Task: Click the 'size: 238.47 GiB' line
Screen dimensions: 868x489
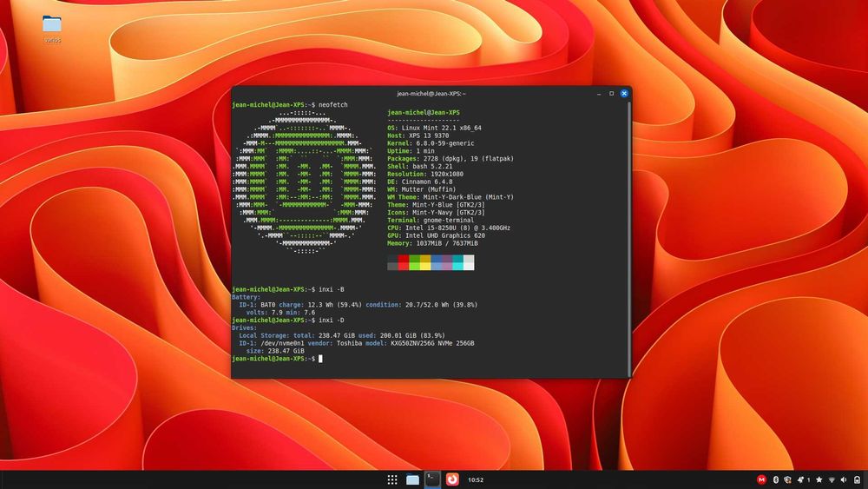Action: (x=275, y=351)
